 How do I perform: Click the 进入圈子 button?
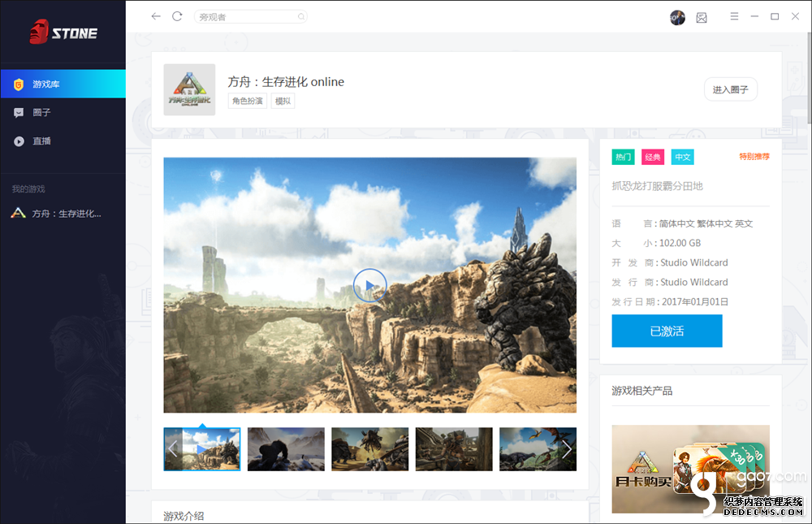coord(730,89)
